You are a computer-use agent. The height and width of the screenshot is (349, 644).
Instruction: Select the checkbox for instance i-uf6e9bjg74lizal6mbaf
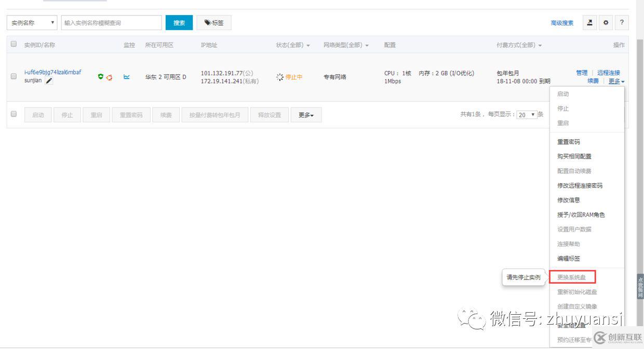pyautogui.click(x=14, y=76)
